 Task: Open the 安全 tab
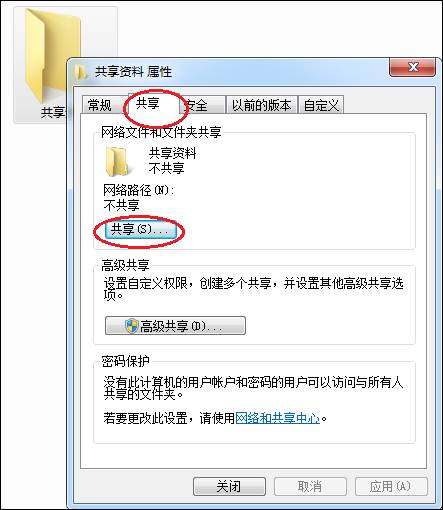point(203,105)
